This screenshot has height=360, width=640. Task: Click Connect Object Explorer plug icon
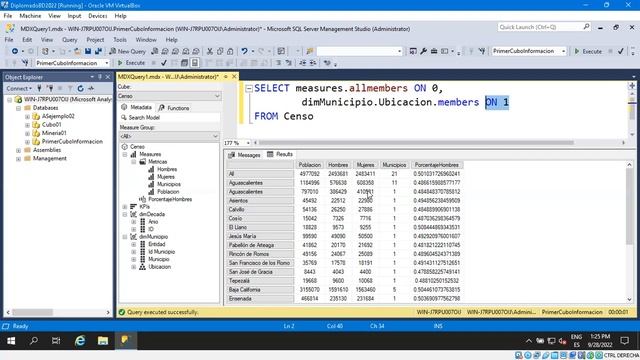[40, 88]
